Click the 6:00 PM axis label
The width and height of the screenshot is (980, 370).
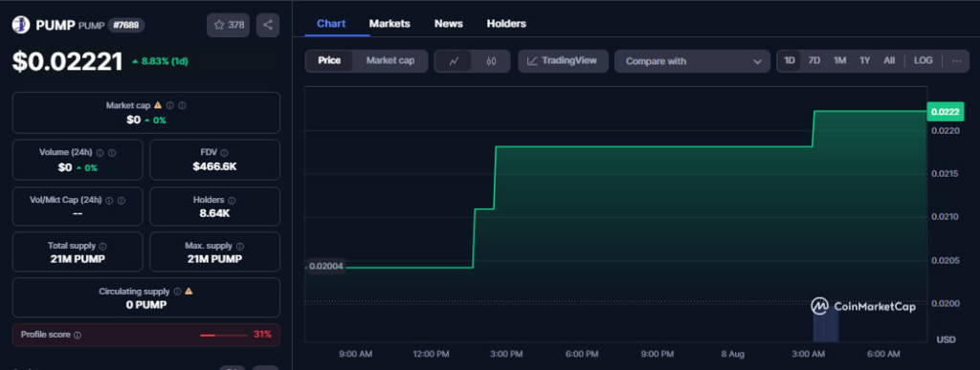[582, 354]
